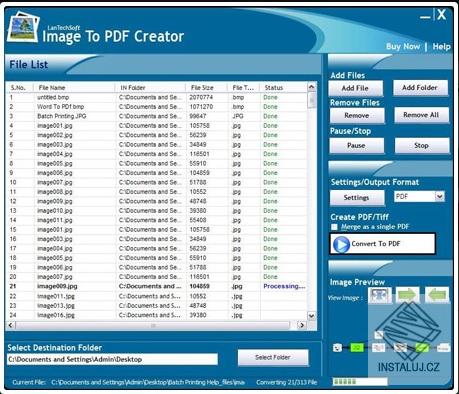Pause the conversion with the Pause button
459x394 pixels.
tap(356, 146)
